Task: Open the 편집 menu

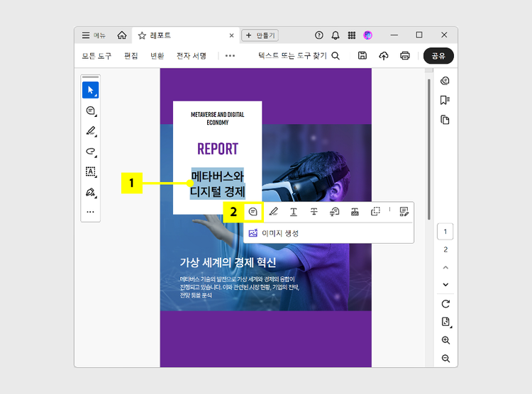Action: tap(131, 56)
